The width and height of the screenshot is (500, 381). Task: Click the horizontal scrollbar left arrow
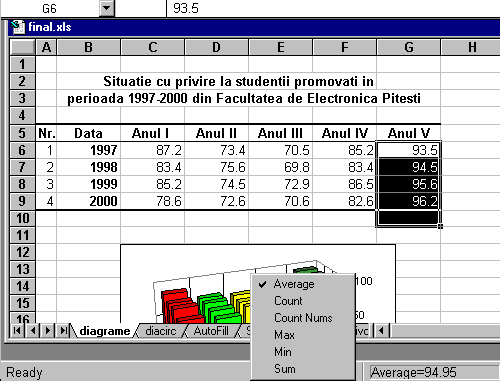point(382,331)
